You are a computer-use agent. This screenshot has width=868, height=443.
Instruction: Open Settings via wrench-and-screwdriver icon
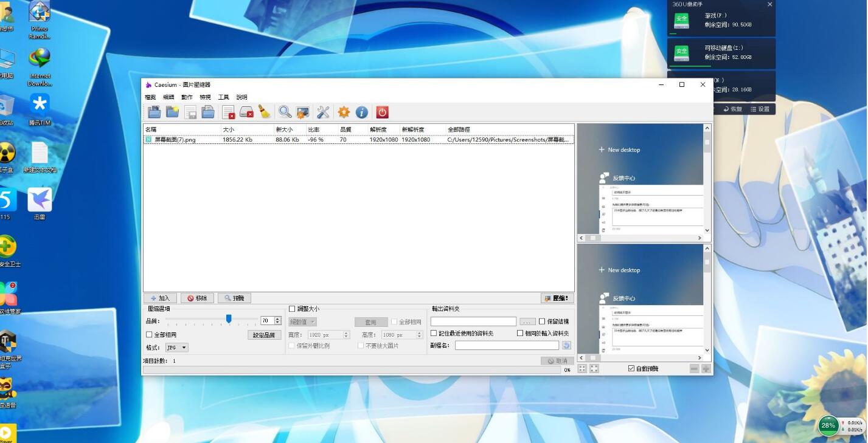(323, 112)
